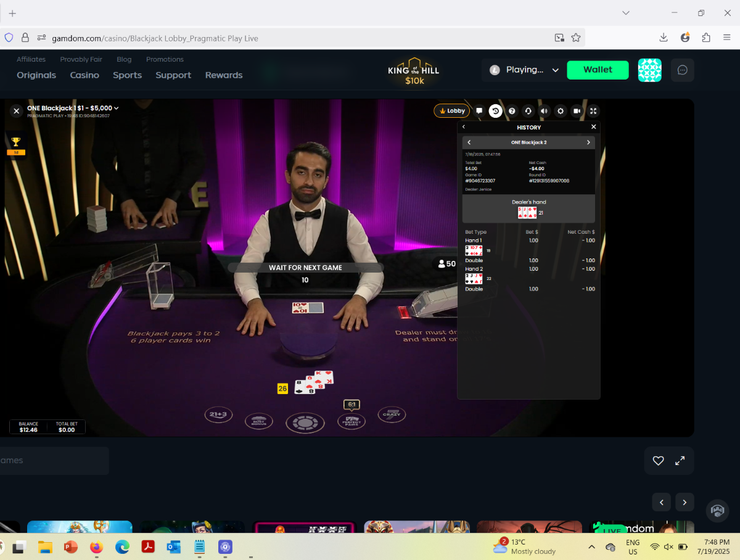The height and width of the screenshot is (560, 740).
Task: Select the Perfect Pairs side bet
Action: click(351, 421)
